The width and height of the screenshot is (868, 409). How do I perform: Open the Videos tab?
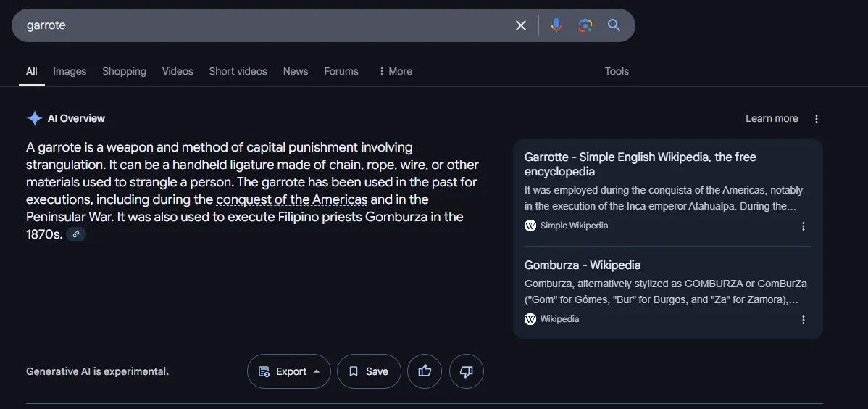pos(178,71)
